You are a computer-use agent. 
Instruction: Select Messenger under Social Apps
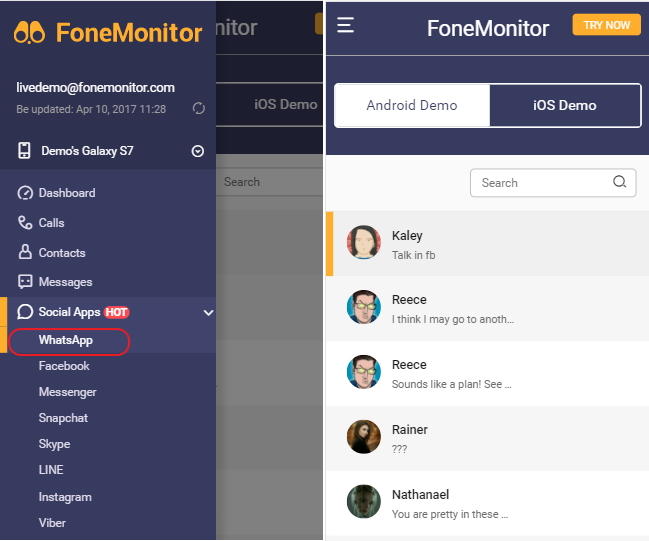(67, 392)
